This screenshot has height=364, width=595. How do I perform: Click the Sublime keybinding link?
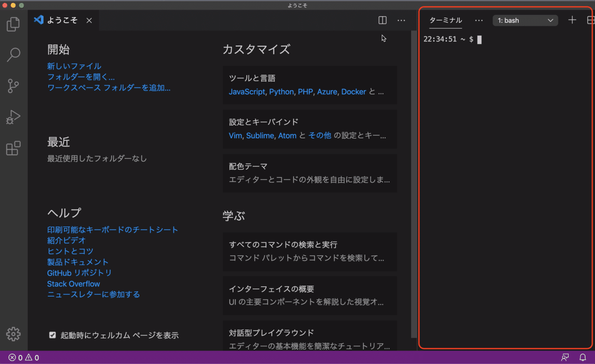click(x=260, y=135)
